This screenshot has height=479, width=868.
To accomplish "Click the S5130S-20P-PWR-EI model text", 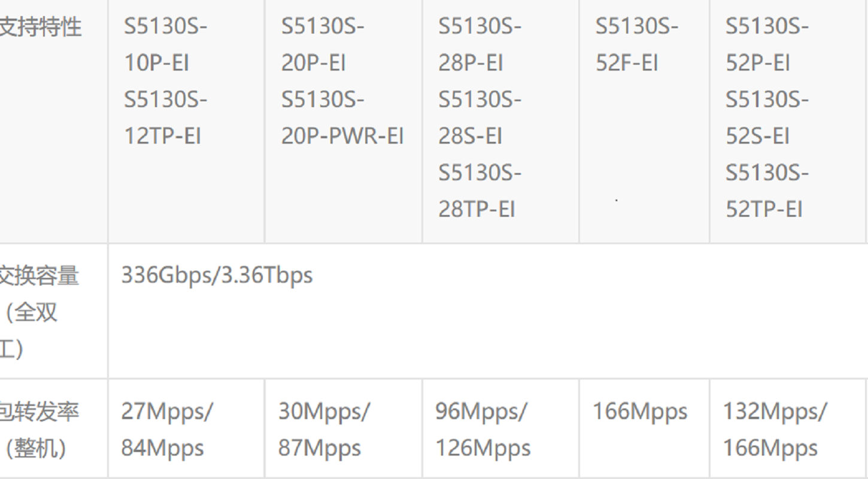I will (342, 118).
